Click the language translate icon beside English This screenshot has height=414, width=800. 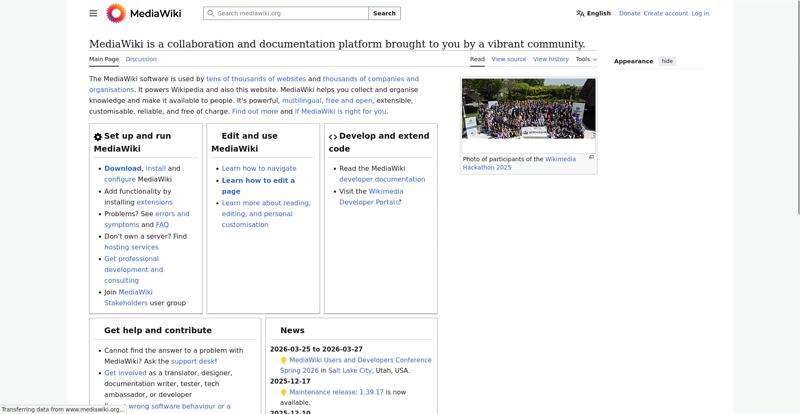click(x=580, y=13)
